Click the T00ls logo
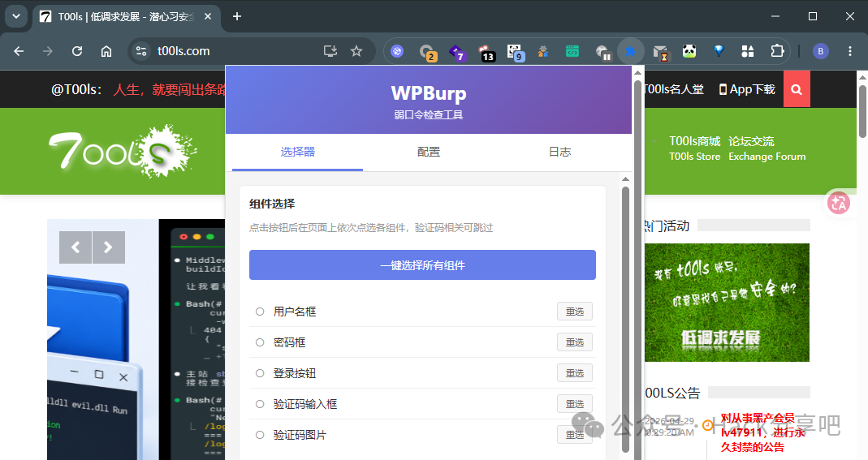The width and height of the screenshot is (868, 460). (x=123, y=151)
